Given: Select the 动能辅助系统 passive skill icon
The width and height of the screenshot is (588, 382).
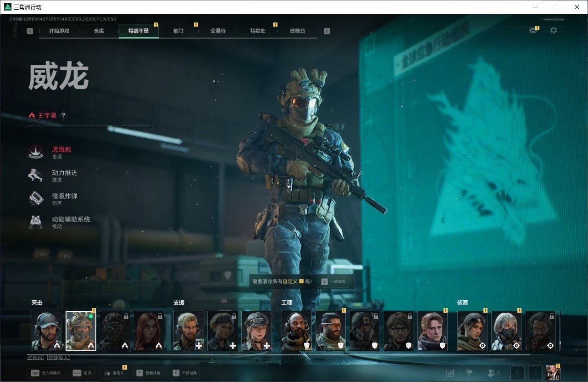Looking at the screenshot, I should click(36, 222).
